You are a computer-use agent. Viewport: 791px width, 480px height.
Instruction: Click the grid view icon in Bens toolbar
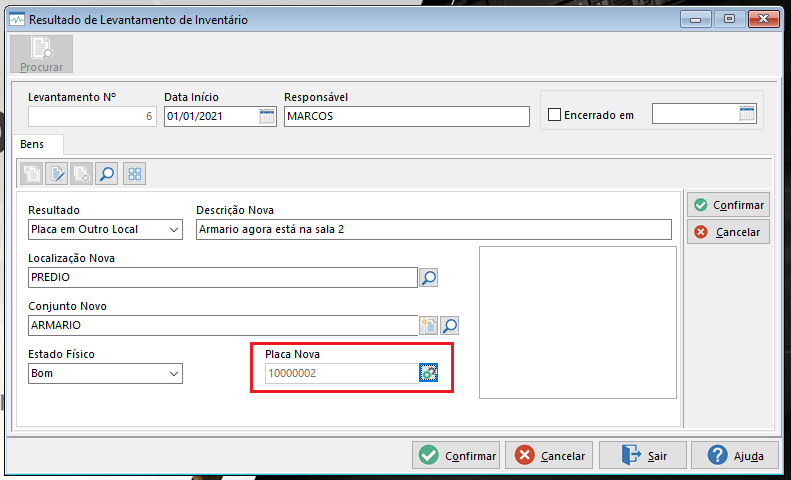[x=135, y=174]
